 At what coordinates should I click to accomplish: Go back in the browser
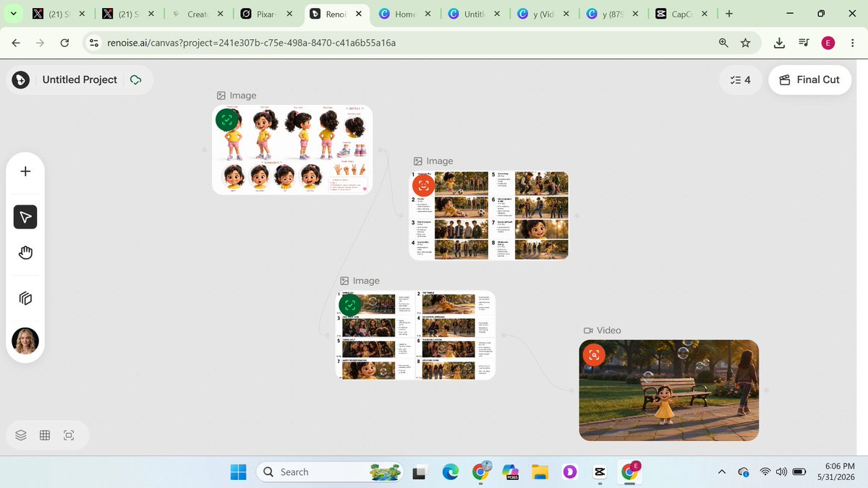pos(16,43)
